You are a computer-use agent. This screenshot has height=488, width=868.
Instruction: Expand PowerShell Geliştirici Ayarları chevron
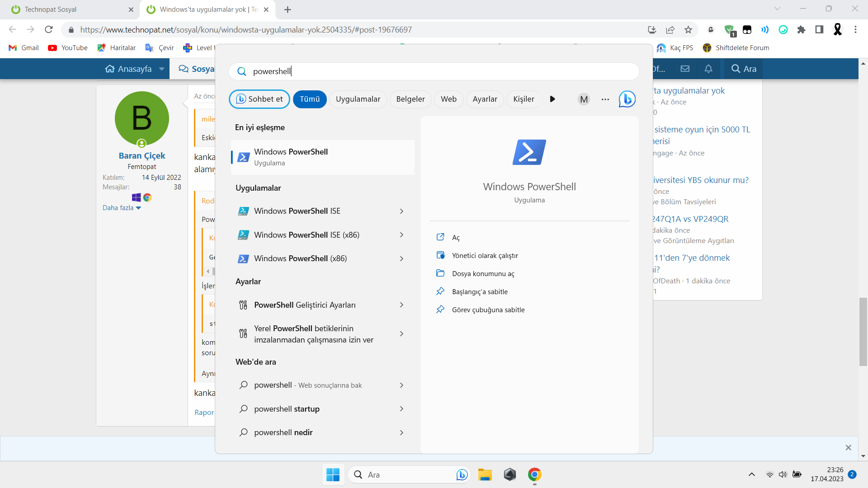(401, 305)
